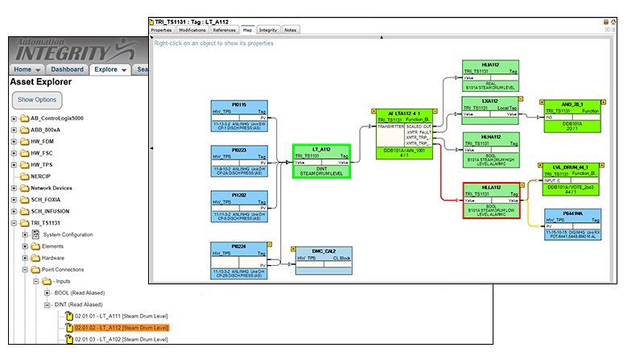Select 02.01.02 - LT_A112 tree item
This screenshot has width=644, height=356.
[122, 328]
